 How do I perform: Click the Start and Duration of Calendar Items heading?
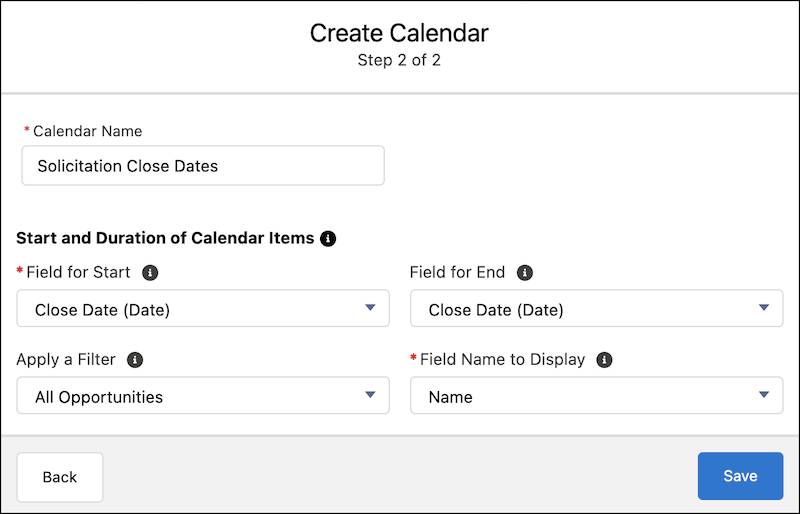165,238
